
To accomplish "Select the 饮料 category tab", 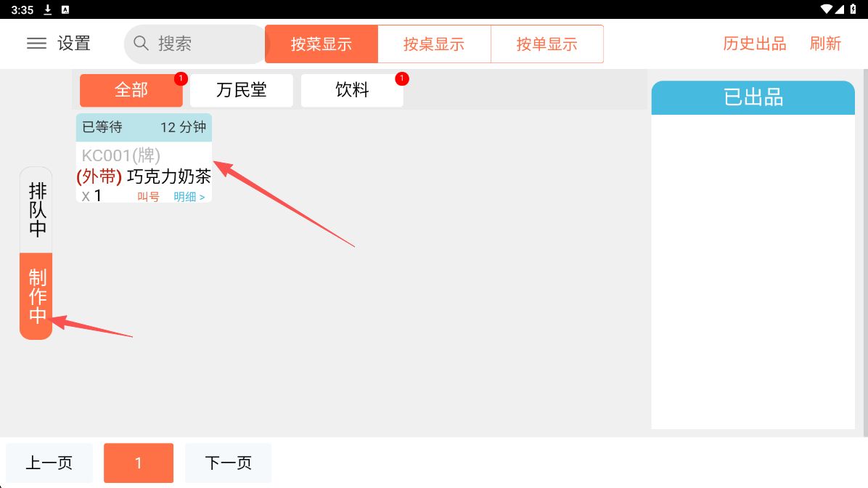I will tap(352, 90).
